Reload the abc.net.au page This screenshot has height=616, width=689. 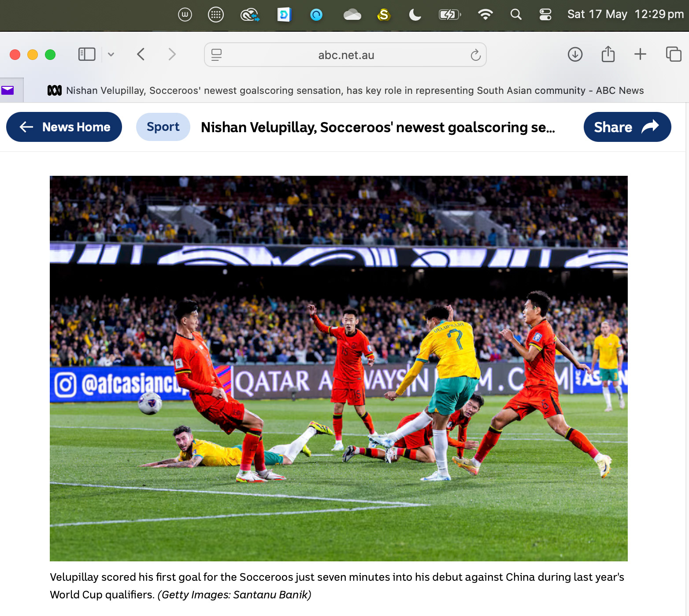point(475,55)
